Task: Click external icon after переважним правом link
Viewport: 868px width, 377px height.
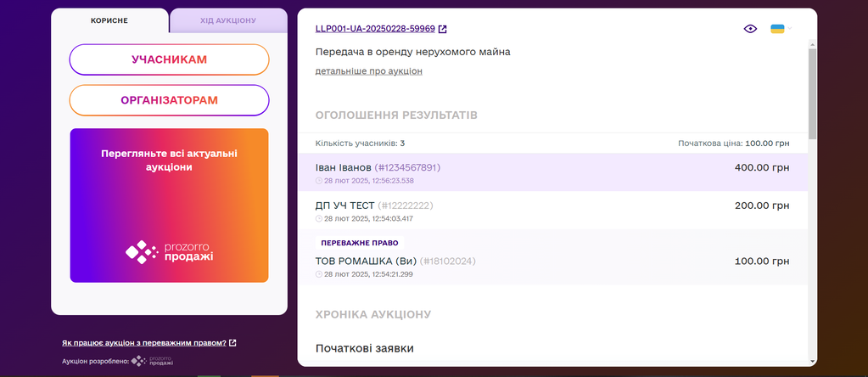Action: click(233, 343)
